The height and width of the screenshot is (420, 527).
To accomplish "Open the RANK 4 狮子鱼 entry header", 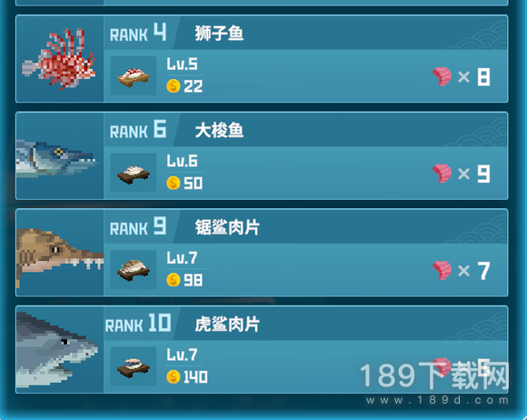I will 305,33.
